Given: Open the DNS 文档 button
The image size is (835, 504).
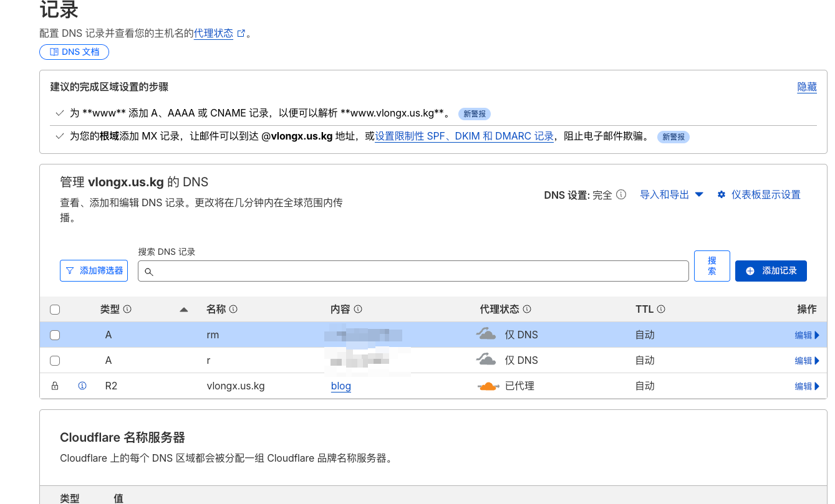Looking at the screenshot, I should click(x=74, y=52).
